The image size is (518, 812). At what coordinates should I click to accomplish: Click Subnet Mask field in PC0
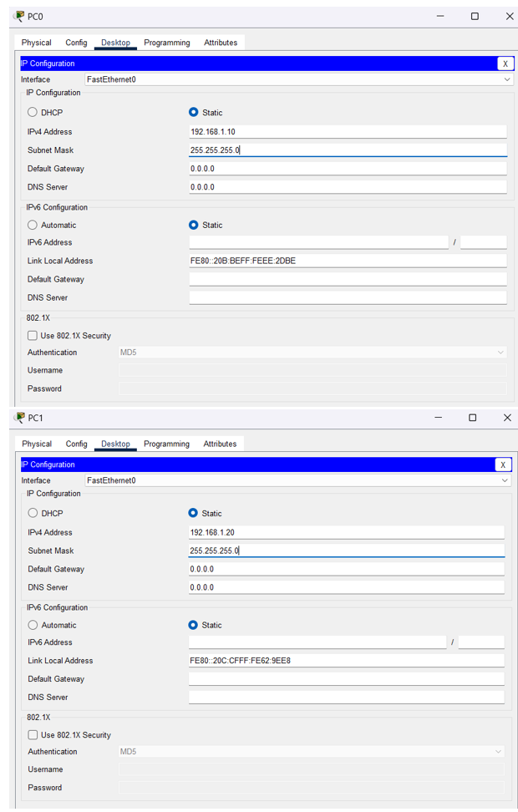[348, 150]
